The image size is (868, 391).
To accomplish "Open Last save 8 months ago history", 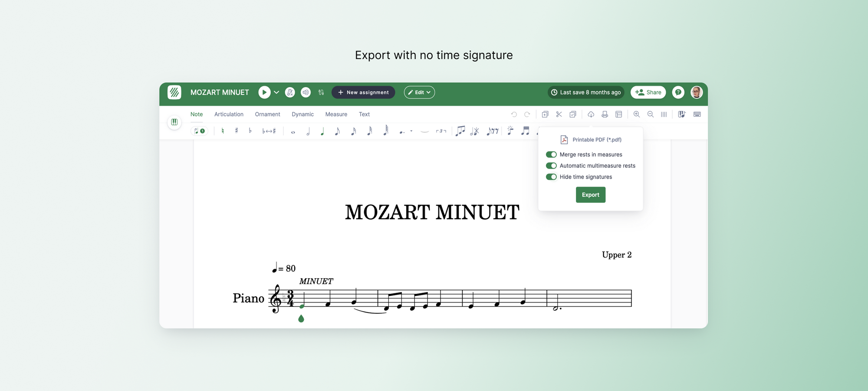I will [586, 92].
